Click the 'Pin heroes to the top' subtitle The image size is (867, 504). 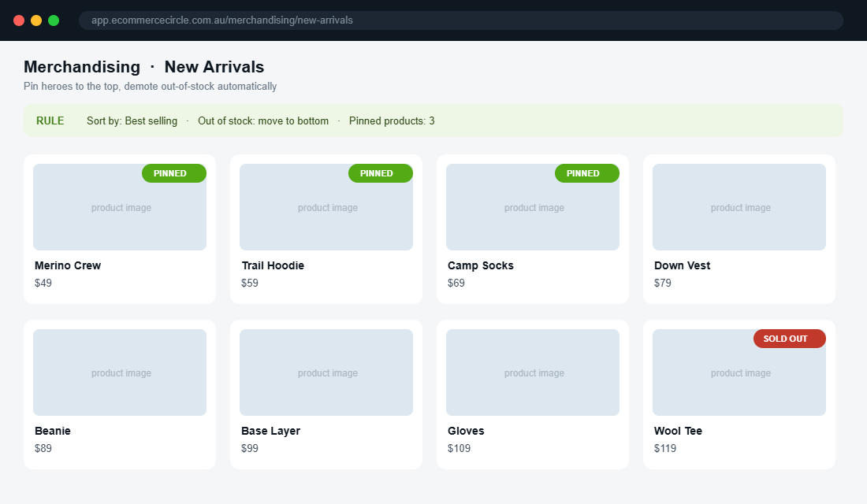point(151,86)
